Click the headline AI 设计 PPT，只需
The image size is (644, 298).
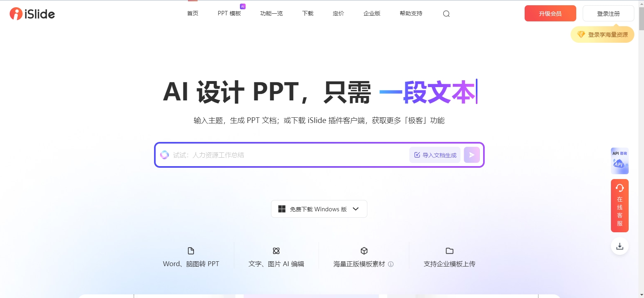267,92
